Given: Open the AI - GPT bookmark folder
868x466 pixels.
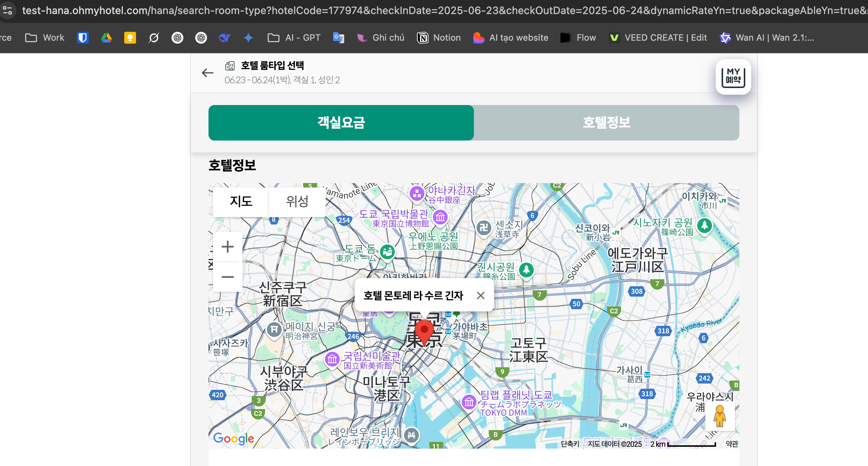Looking at the screenshot, I should click(294, 38).
